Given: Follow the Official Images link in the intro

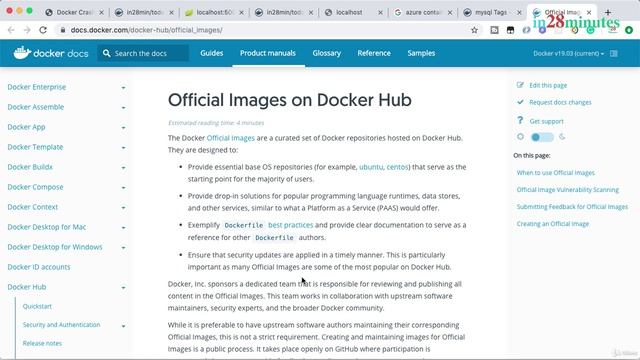Looking at the screenshot, I should coord(231,138).
